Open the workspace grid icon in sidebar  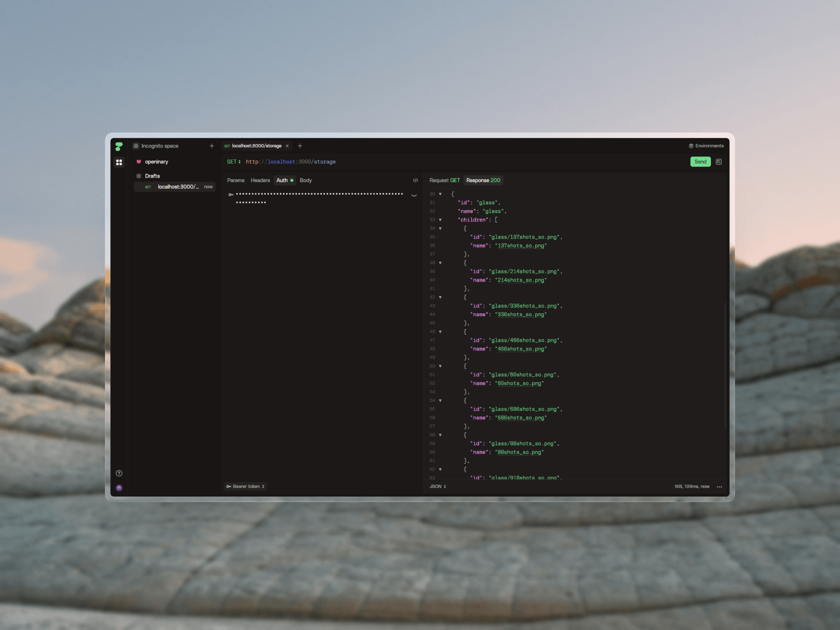coord(119,162)
